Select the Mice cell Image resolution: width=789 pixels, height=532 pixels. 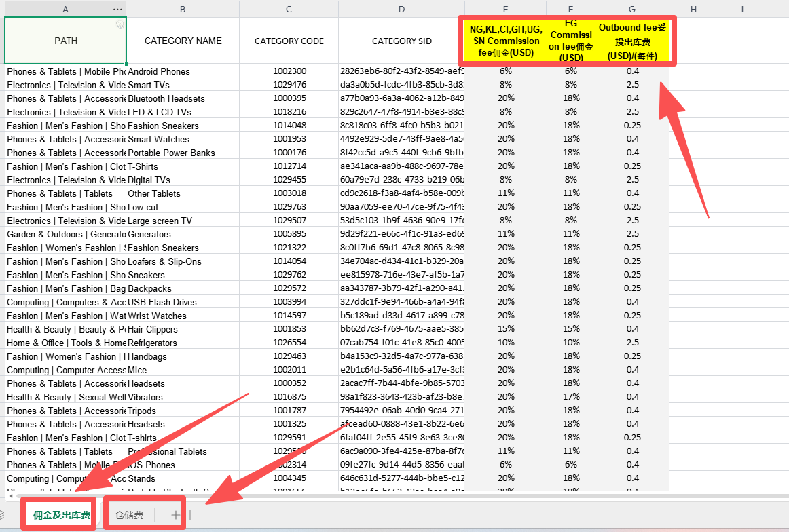(x=183, y=370)
